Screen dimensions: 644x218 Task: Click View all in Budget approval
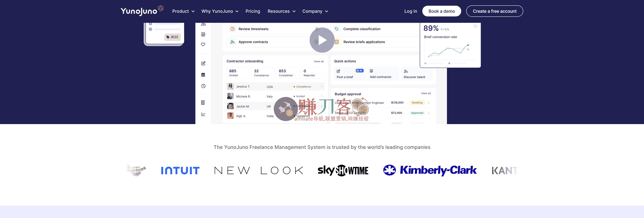pyautogui.click(x=426, y=93)
